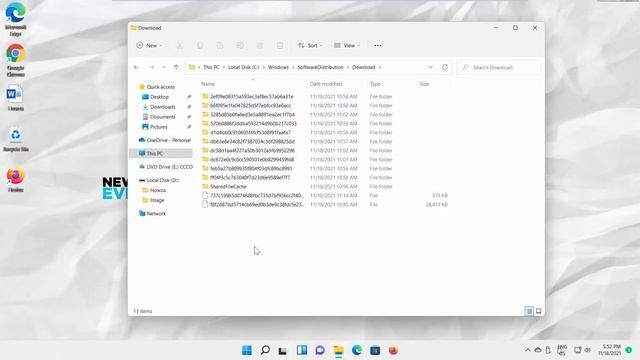Image resolution: width=640 pixels, height=360 pixels.
Task: Show hidden tray icons chevron
Action: click(527, 350)
